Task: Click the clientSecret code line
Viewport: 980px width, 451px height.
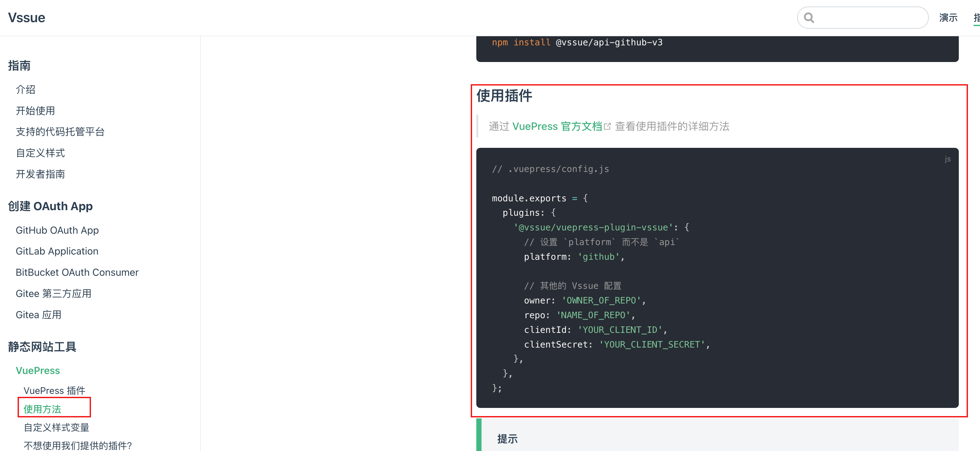Action: [617, 344]
